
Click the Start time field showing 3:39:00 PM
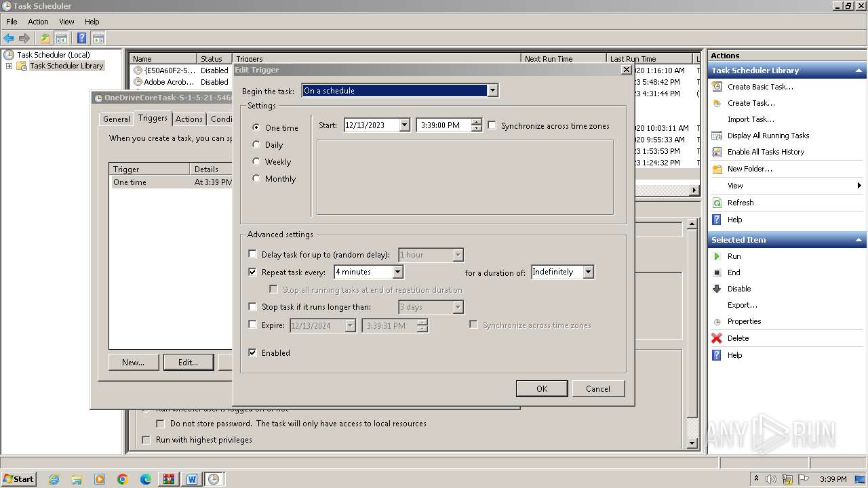(444, 125)
